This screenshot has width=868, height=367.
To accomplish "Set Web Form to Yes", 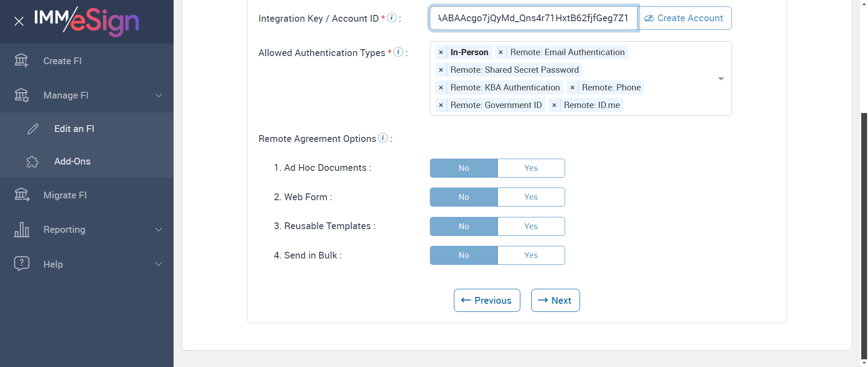I will (531, 197).
